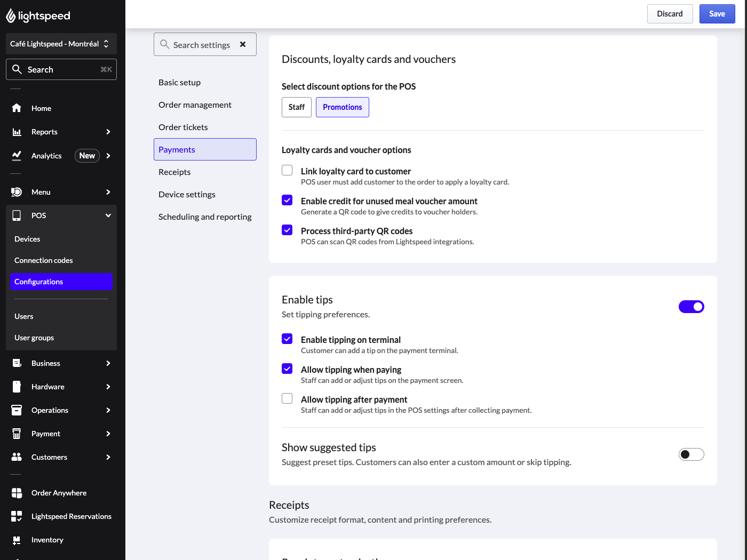
Task: Open the Customers section in sidebar
Action: (x=49, y=457)
